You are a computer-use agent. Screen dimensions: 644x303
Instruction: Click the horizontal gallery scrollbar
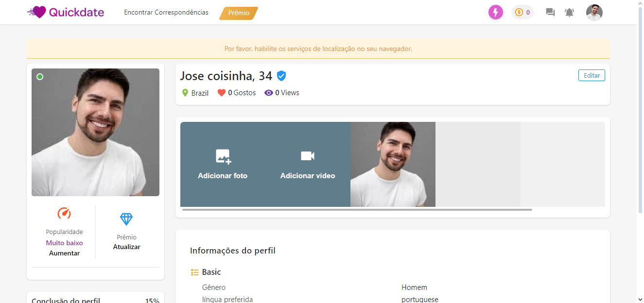[357, 210]
